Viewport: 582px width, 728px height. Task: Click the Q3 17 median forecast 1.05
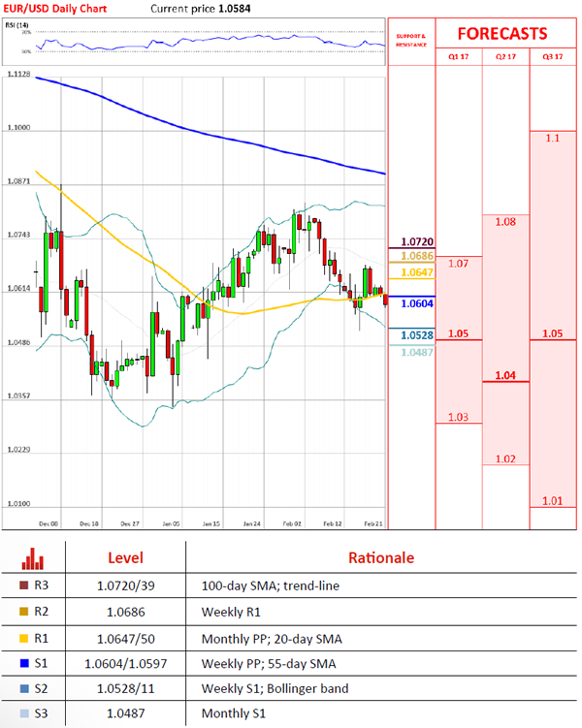[x=553, y=333]
